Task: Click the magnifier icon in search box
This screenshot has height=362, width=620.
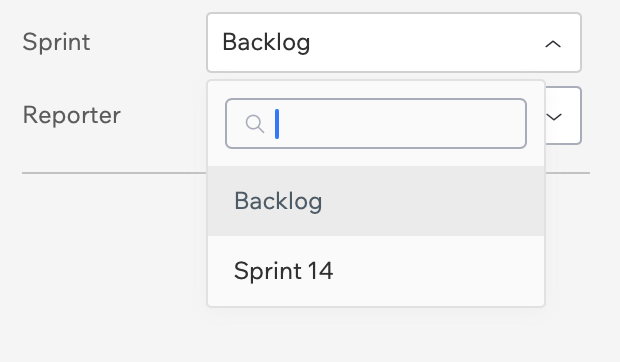Action: (x=255, y=124)
